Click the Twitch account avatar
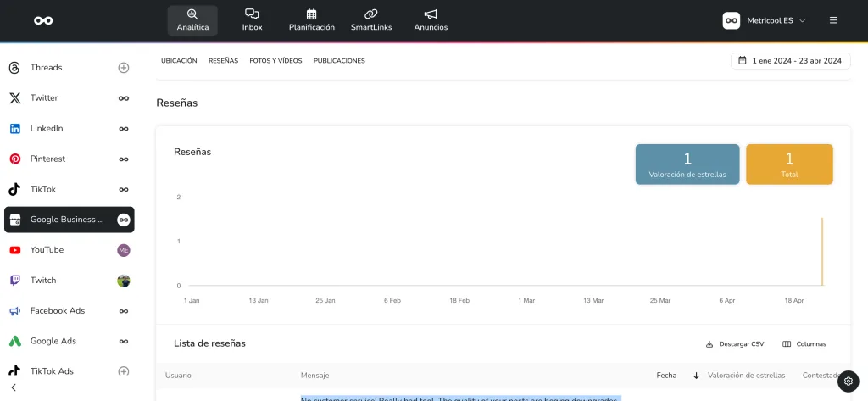The image size is (868, 401). (x=124, y=281)
